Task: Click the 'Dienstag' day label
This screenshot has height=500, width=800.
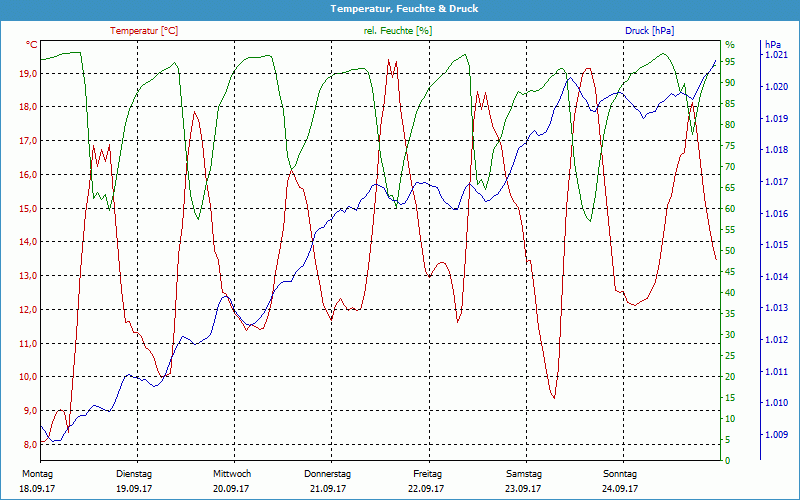Action: (x=134, y=474)
